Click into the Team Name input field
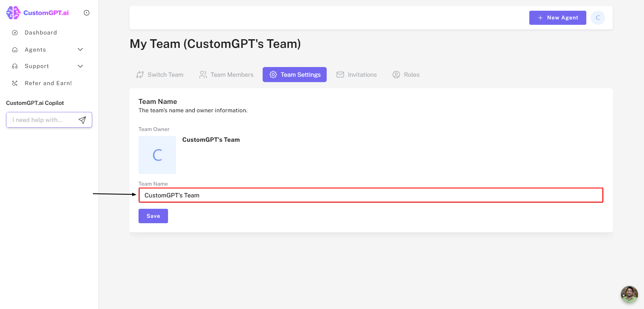Image resolution: width=644 pixels, height=309 pixels. point(371,195)
